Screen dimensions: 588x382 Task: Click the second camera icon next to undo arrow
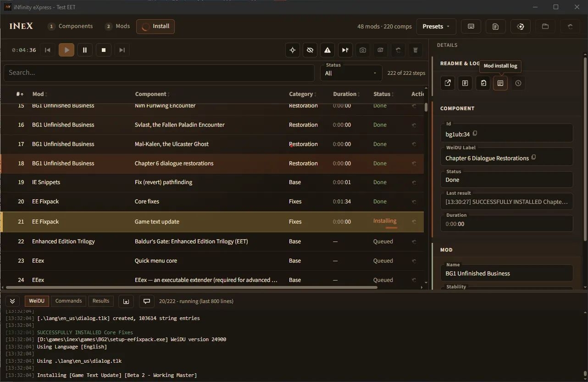coord(380,50)
